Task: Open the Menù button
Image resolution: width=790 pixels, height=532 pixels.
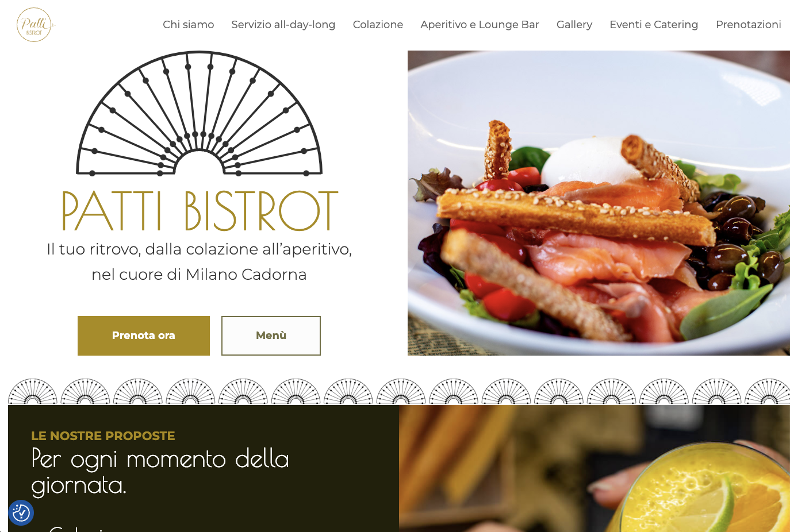Action: 271,336
